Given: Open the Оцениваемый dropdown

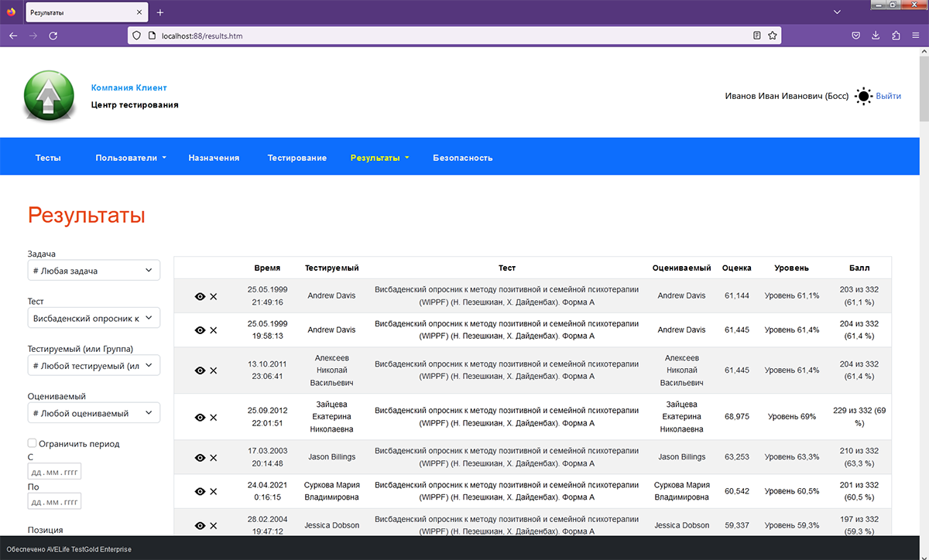Looking at the screenshot, I should (x=93, y=413).
